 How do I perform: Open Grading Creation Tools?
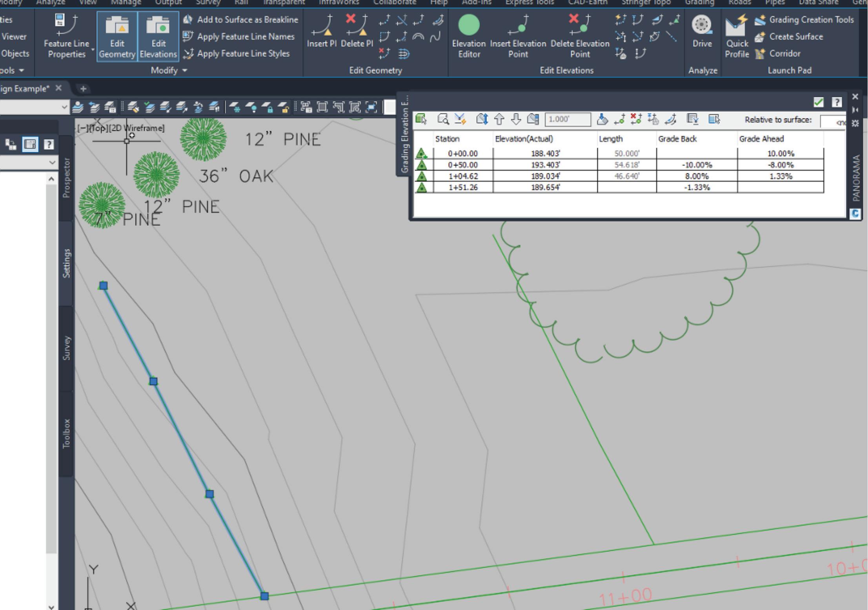pos(804,20)
